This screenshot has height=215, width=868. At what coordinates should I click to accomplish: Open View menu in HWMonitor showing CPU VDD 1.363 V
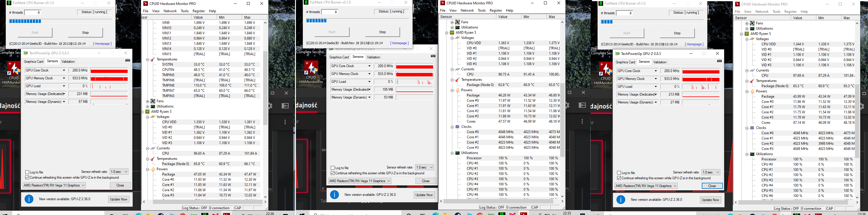pyautogui.click(x=453, y=10)
